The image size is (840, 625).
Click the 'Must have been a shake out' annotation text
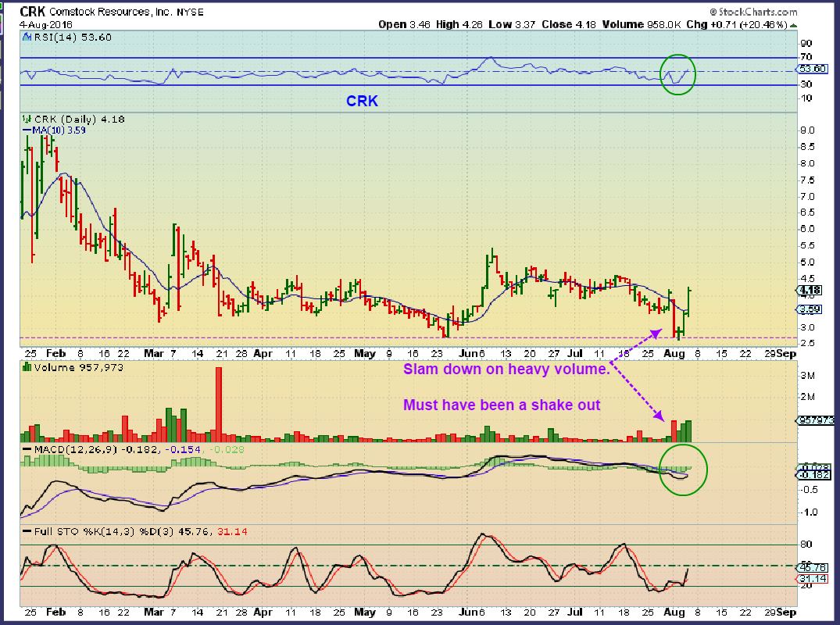502,405
